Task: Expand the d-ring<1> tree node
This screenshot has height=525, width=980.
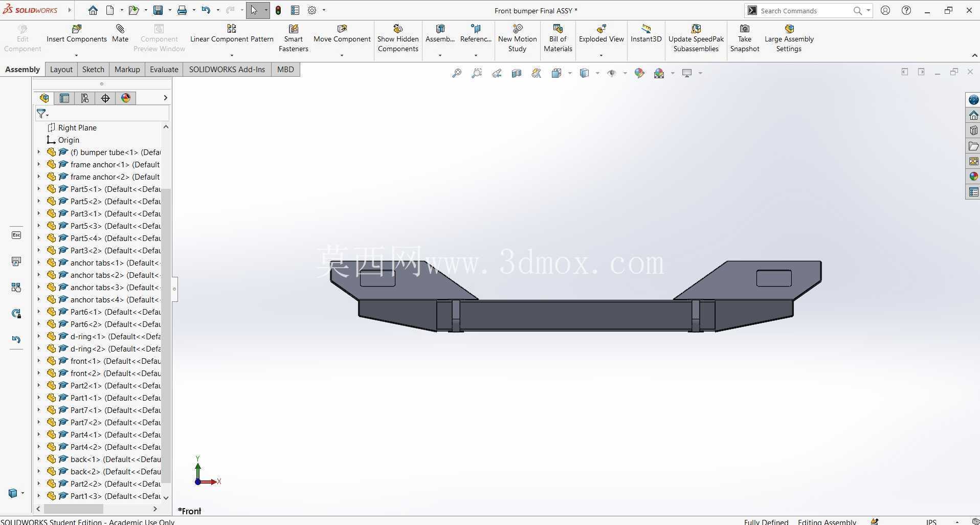Action: click(39, 336)
